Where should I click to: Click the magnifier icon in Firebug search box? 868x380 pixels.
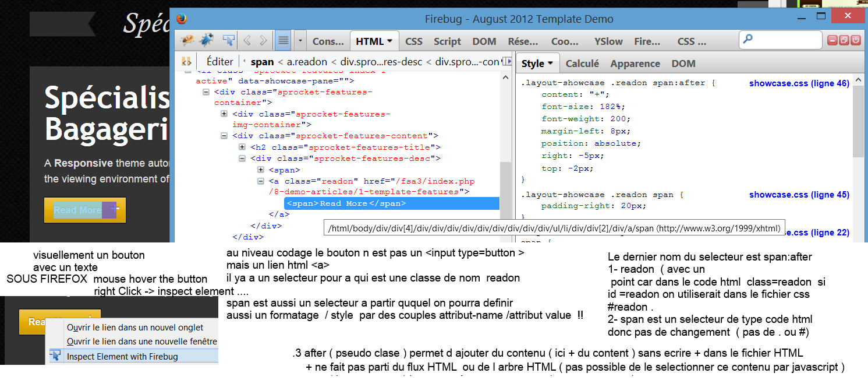(x=749, y=40)
